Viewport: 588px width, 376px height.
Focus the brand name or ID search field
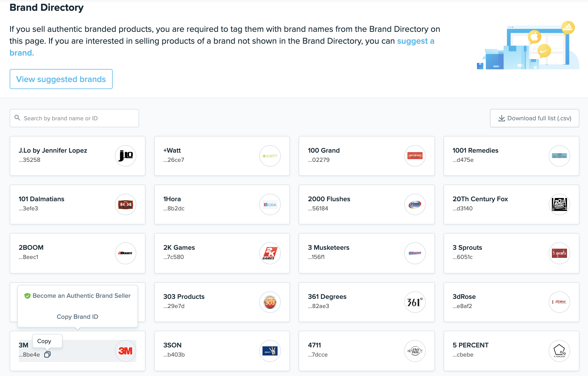[x=78, y=118]
